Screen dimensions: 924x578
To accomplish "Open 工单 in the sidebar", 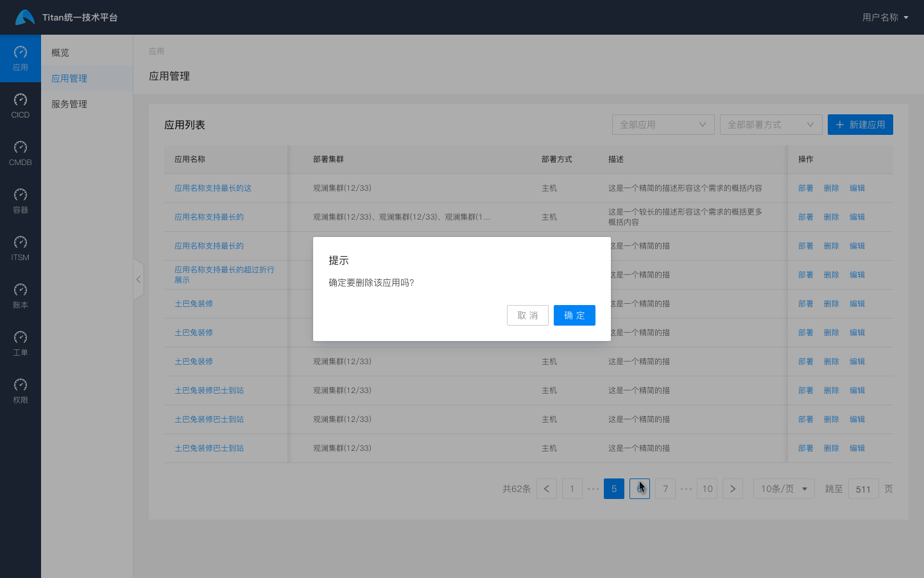I will tap(21, 344).
